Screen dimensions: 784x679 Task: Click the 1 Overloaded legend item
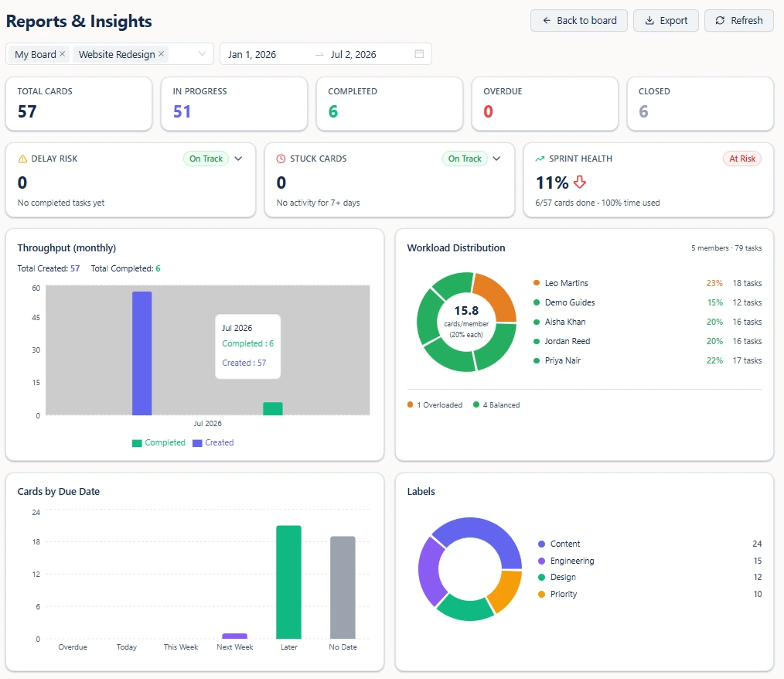point(435,405)
